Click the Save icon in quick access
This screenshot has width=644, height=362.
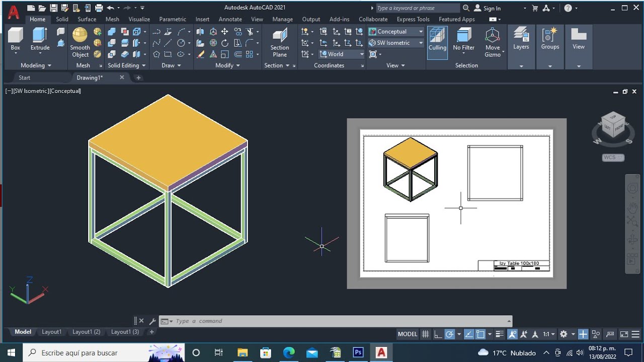(x=53, y=8)
